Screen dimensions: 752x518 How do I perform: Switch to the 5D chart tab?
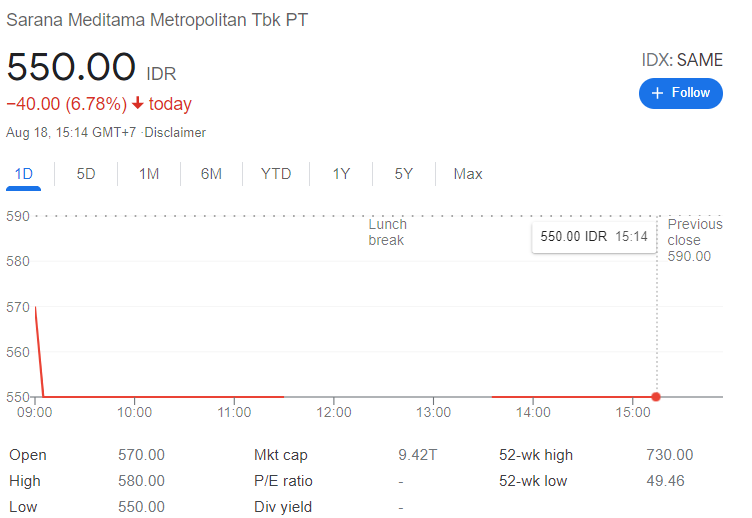pos(86,174)
